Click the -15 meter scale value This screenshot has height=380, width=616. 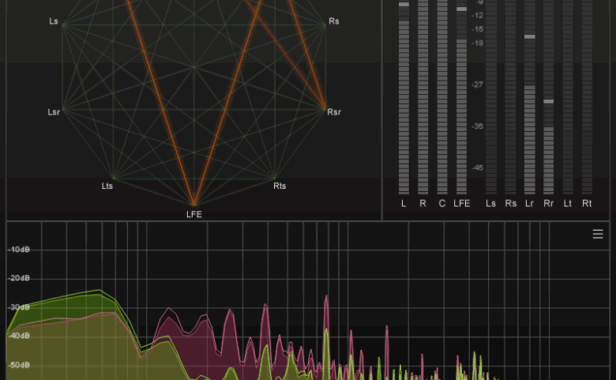click(x=478, y=29)
